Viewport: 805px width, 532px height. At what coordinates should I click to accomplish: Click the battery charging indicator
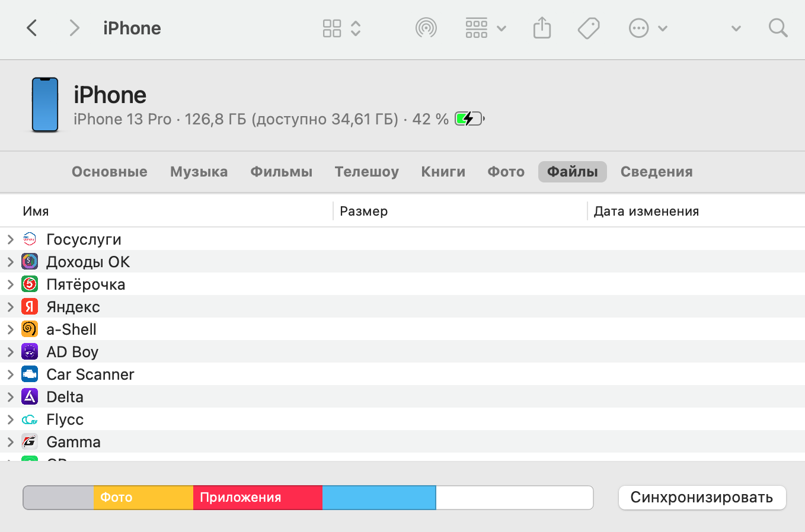(469, 118)
